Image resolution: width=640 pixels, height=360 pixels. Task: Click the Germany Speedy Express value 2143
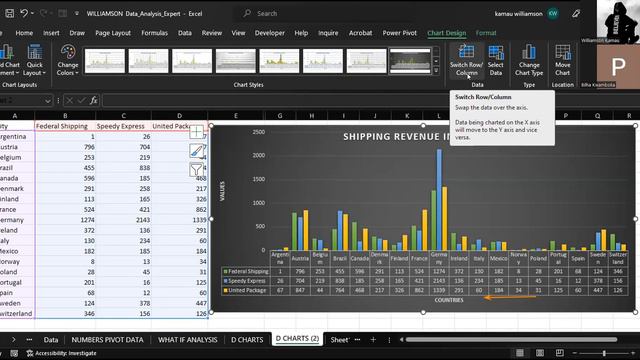click(x=123, y=220)
